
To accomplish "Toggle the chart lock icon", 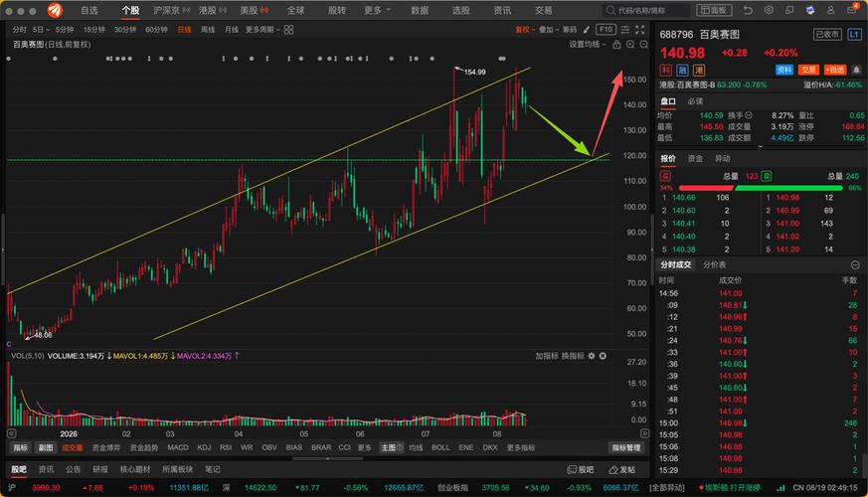I will (616, 45).
